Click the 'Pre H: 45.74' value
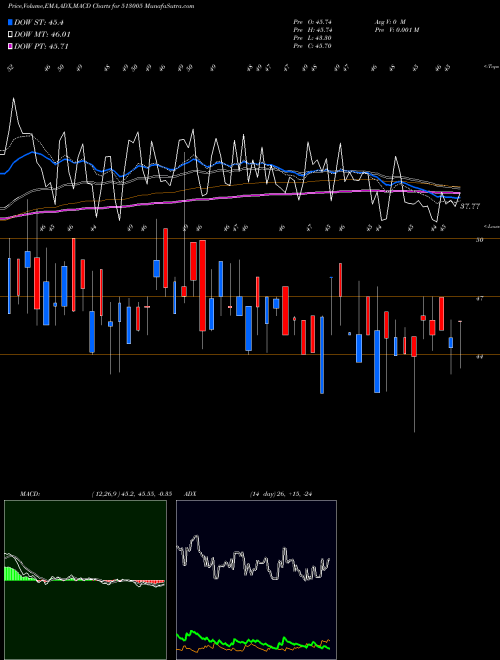Image resolution: width=500 pixels, height=660 pixels. (313, 30)
